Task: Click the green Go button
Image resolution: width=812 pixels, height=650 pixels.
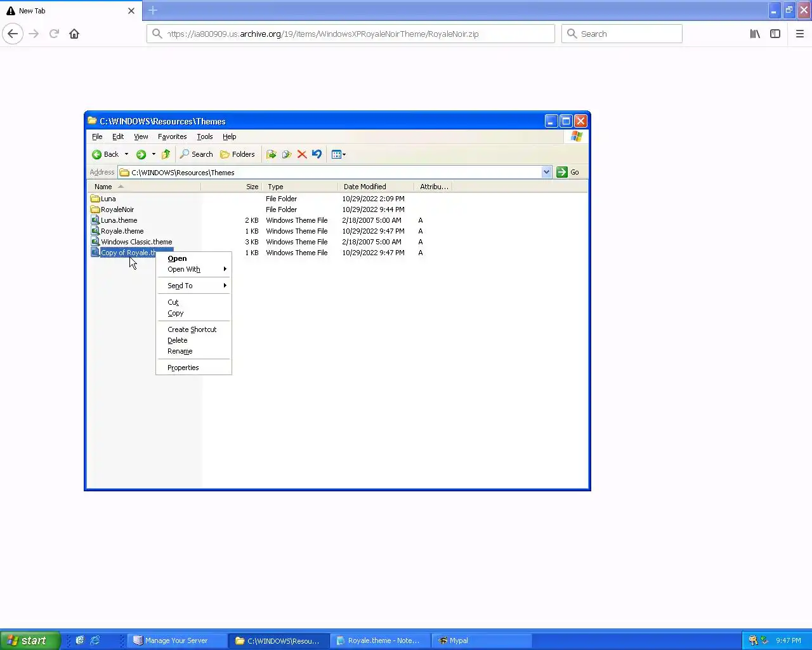Action: pos(568,172)
